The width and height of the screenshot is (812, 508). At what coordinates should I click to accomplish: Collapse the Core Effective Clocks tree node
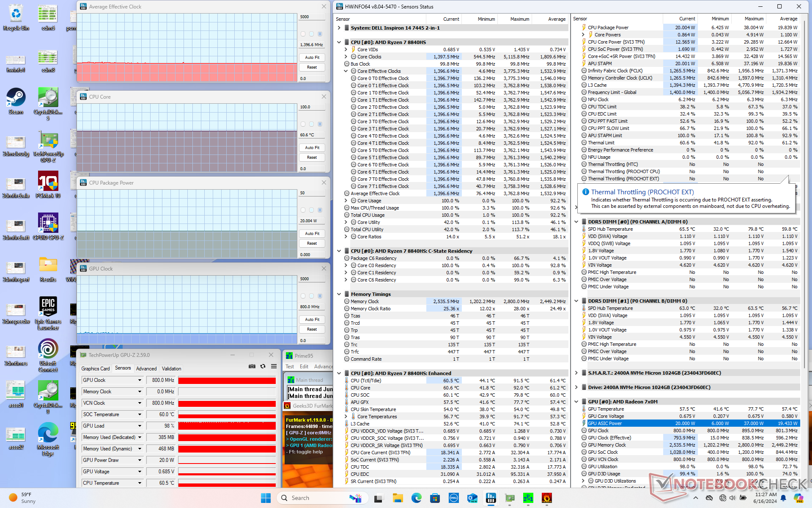[x=346, y=71]
